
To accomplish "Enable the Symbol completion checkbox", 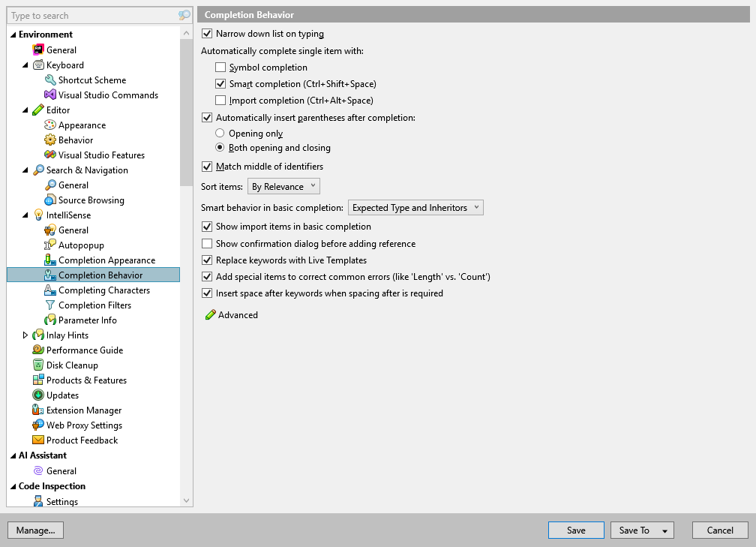I will 221,67.
